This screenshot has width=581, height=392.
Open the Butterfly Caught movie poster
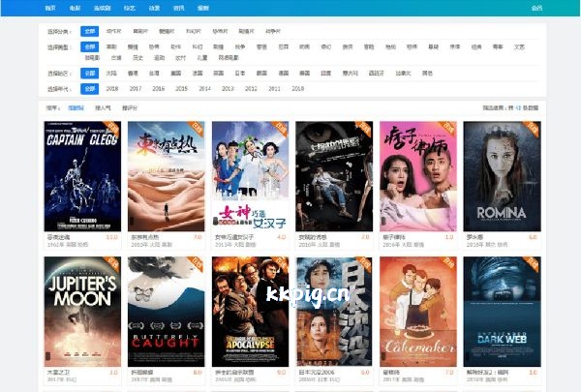[x=166, y=312]
